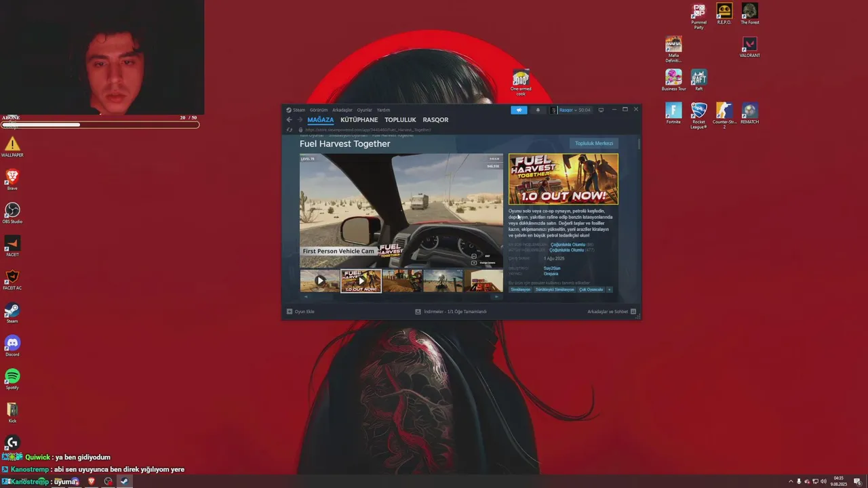Select The Forest desktop shortcut
868x488 pixels.
[749, 14]
